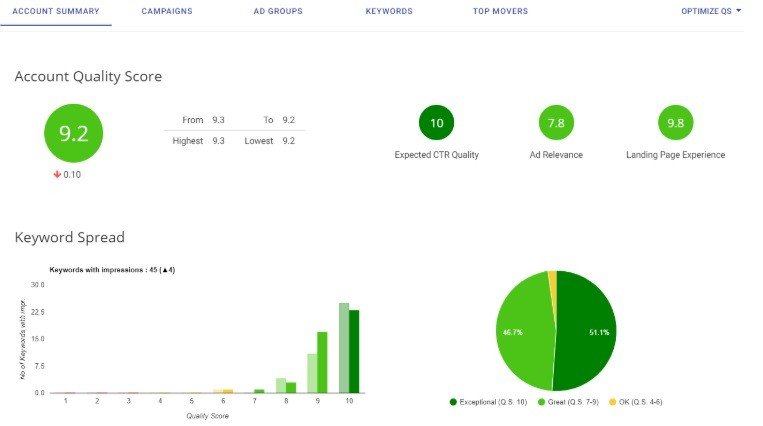Click the Keyword Spread heading

pos(70,238)
